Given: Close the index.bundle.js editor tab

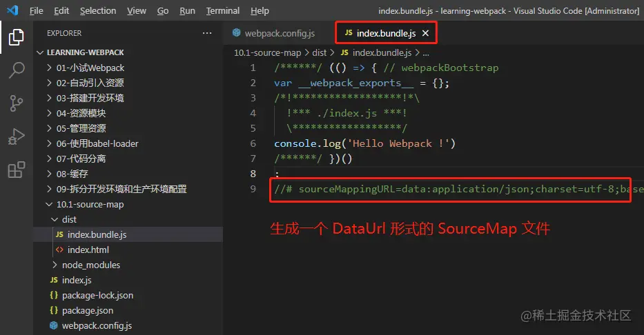Looking at the screenshot, I should pos(425,33).
